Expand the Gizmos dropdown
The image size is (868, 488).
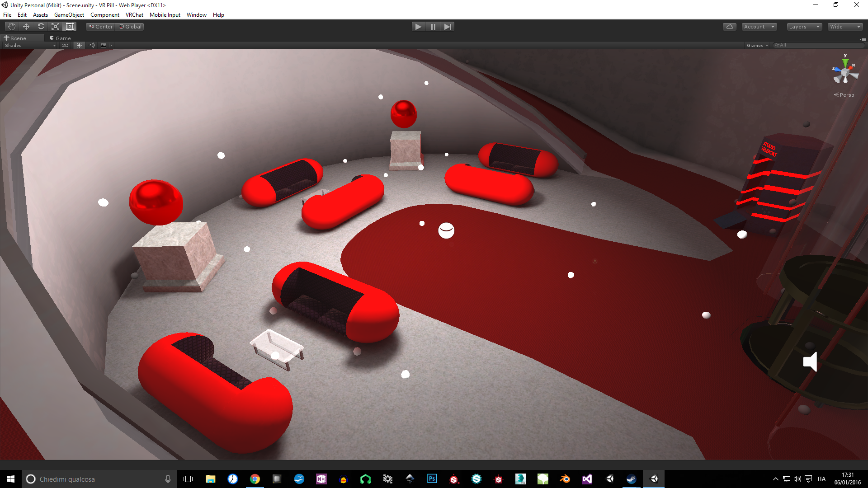pos(757,45)
